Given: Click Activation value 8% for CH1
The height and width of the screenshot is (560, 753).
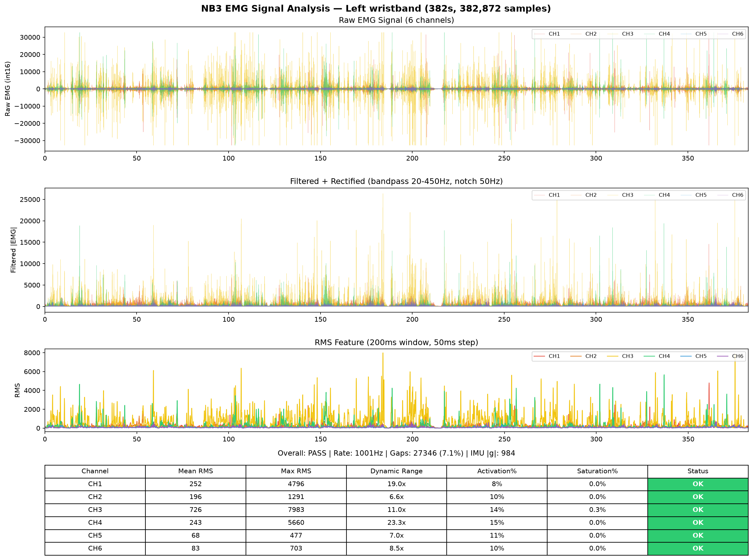Looking at the screenshot, I should coord(497,484).
